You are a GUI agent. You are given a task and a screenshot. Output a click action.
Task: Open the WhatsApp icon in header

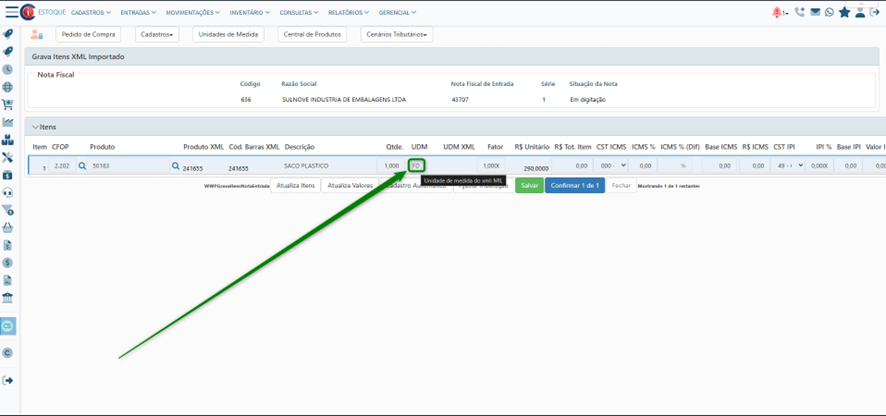tap(829, 12)
